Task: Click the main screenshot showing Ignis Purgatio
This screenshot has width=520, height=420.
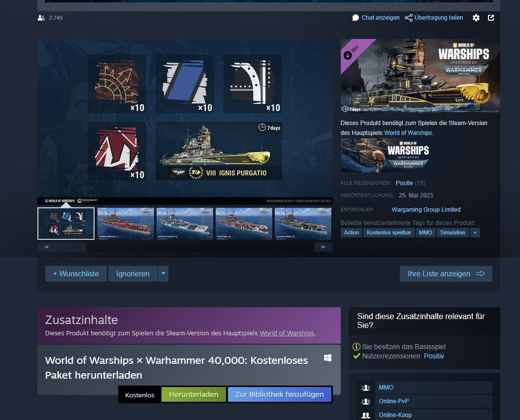Action: (x=185, y=122)
